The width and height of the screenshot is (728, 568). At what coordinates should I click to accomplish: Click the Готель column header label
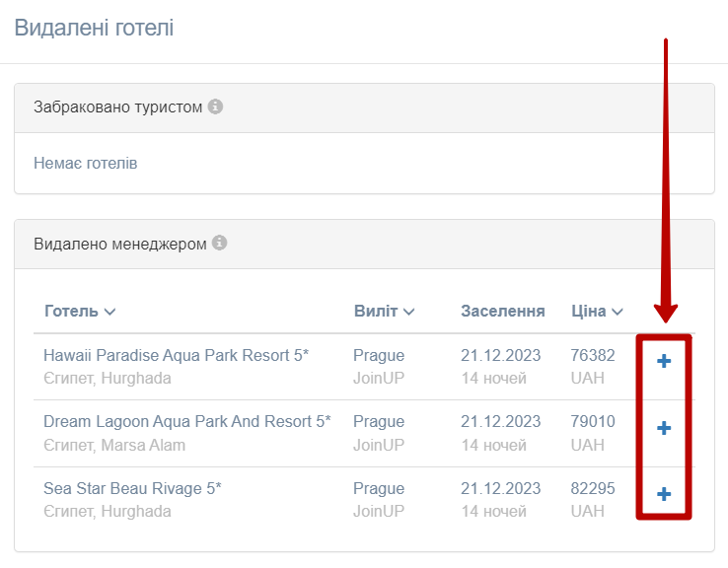coord(71,311)
